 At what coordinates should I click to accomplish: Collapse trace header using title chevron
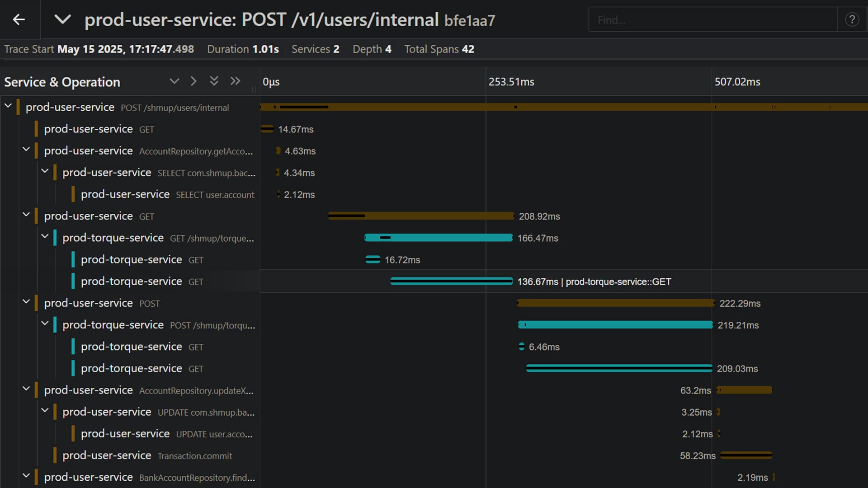(62, 19)
